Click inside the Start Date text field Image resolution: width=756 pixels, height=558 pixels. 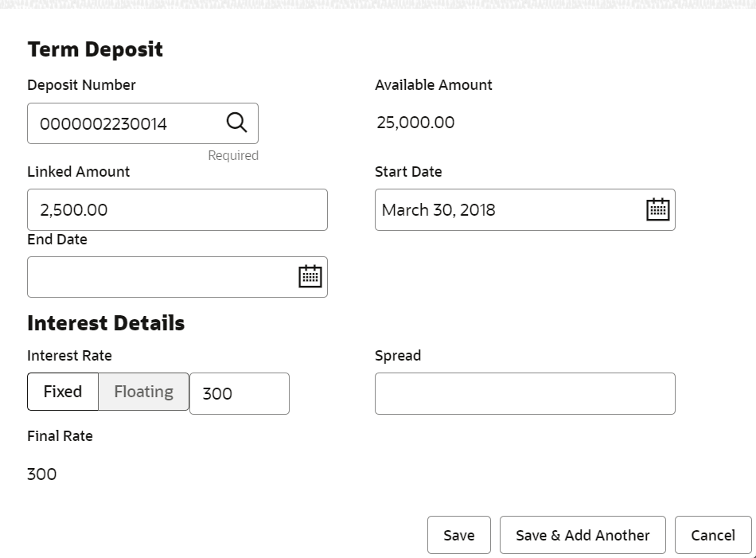click(505, 210)
